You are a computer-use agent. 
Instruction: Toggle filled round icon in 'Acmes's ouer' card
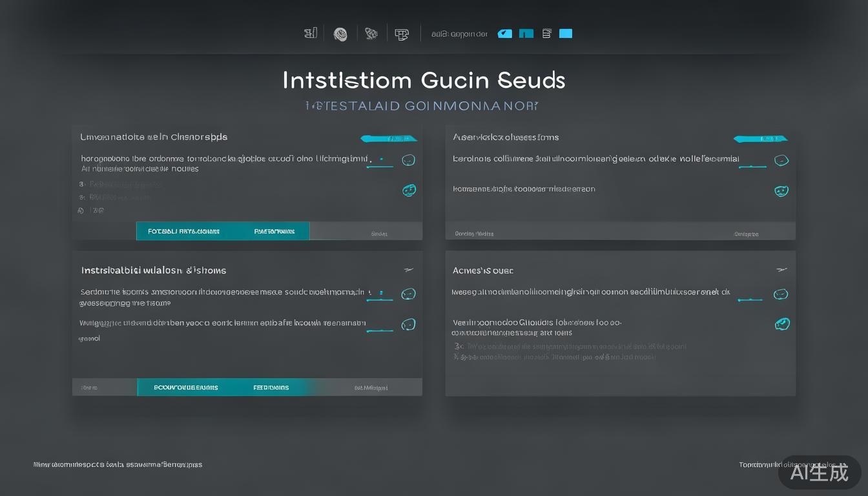[x=782, y=324]
